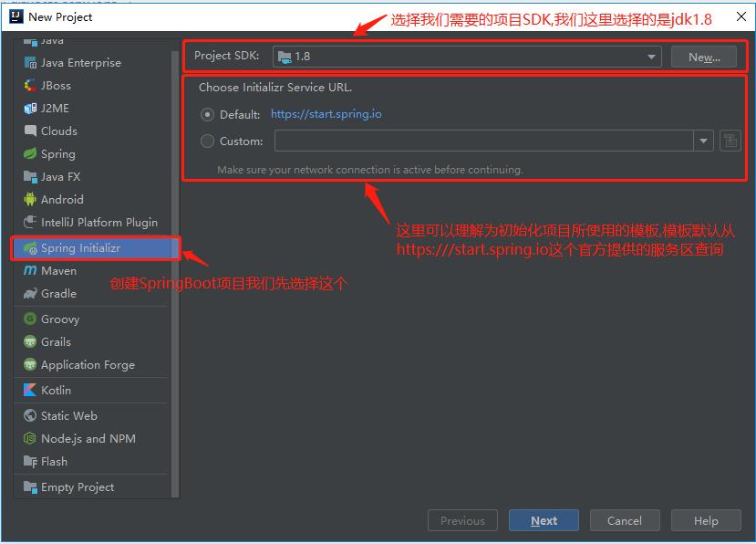This screenshot has height=544, width=756.
Task: Click the Node.js and NPM label
Action: point(88,438)
